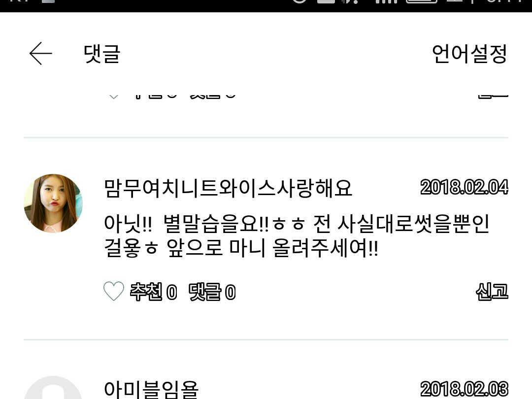Click the 댓글 page title
Viewport: 532px width, 399px height.
point(102,54)
